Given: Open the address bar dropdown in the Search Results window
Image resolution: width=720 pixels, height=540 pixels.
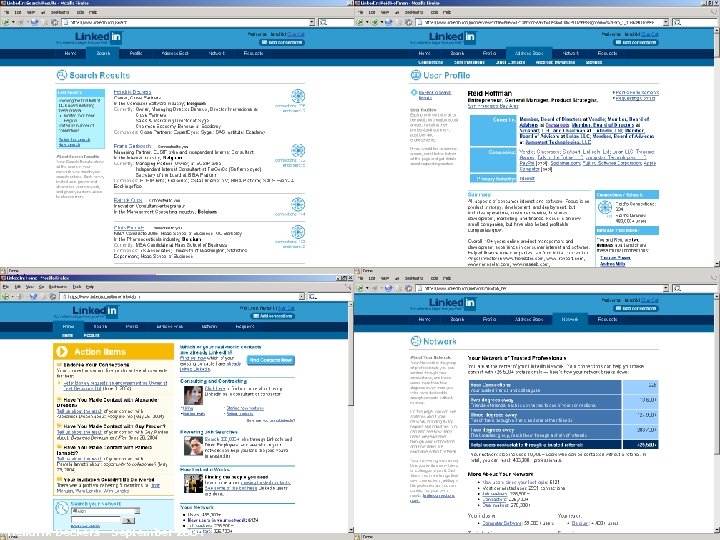Looking at the screenshot, I should click(312, 22).
